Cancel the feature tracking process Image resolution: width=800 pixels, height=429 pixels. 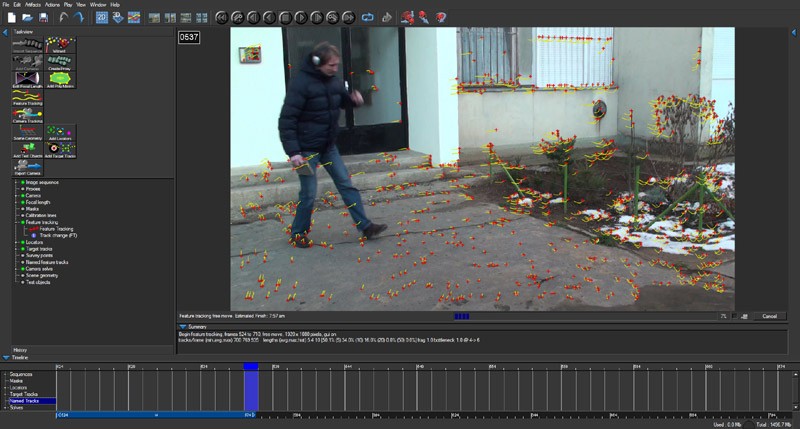point(768,316)
